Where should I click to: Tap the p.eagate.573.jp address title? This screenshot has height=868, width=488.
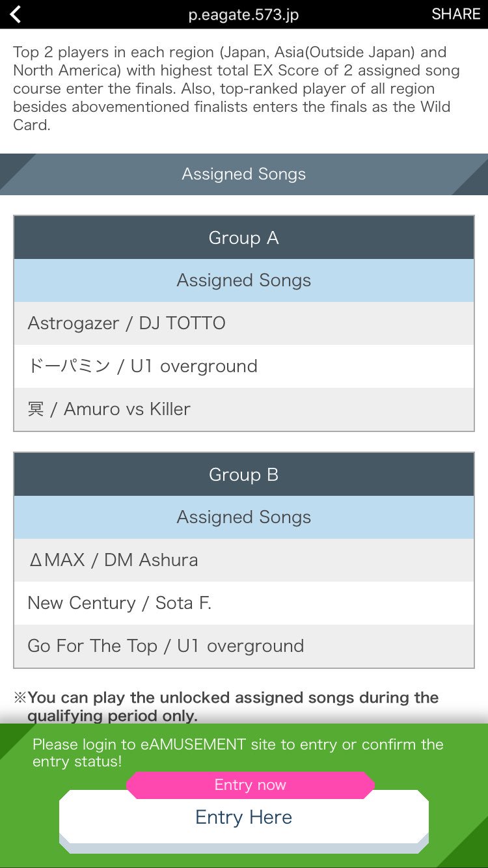pyautogui.click(x=243, y=14)
